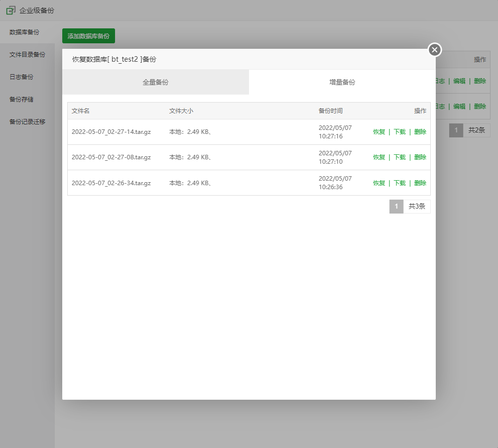
Task: Restore backup 2022-05-07_02-26-34.tar.gz
Action: pos(379,183)
